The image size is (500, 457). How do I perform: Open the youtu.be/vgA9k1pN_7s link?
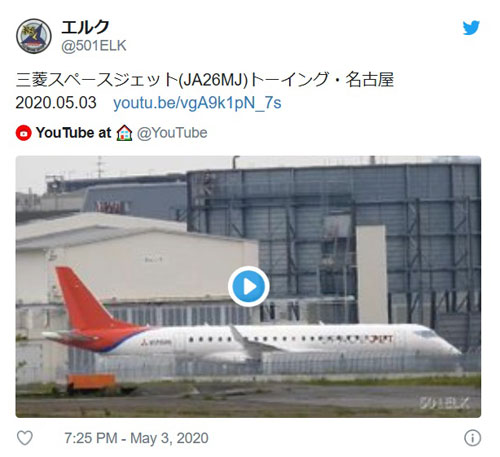pyautogui.click(x=197, y=103)
